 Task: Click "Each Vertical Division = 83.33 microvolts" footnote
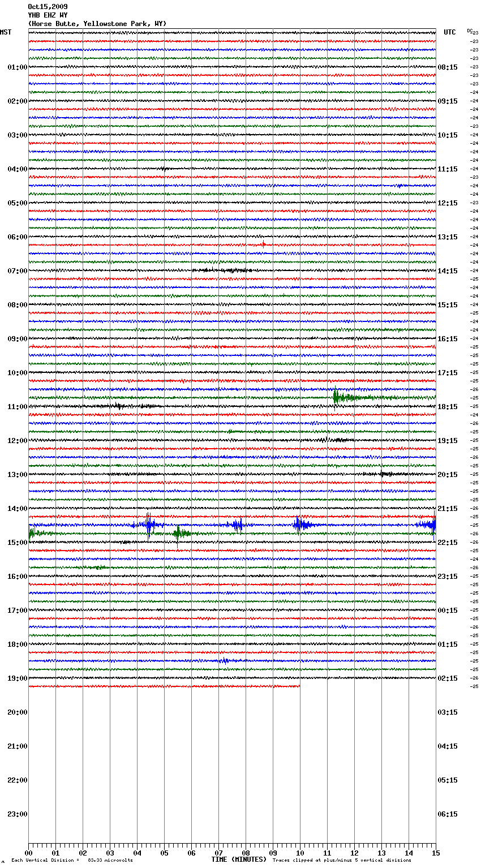coord(72,860)
